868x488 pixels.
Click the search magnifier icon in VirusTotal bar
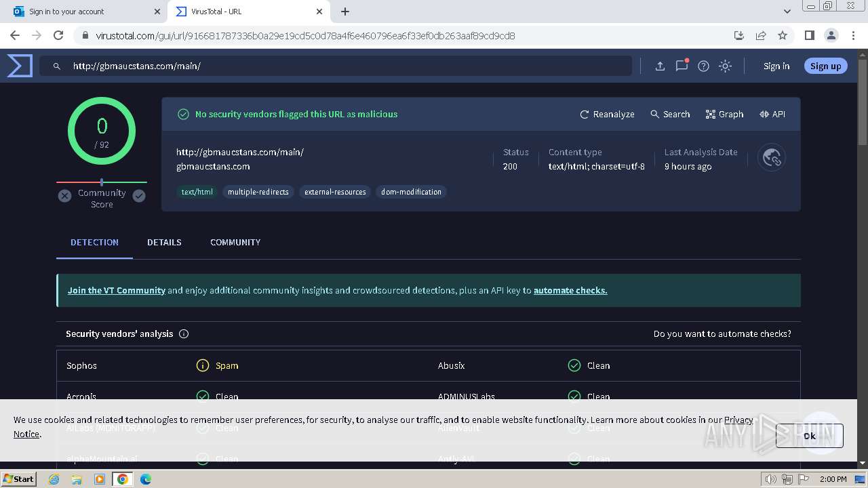pyautogui.click(x=57, y=66)
